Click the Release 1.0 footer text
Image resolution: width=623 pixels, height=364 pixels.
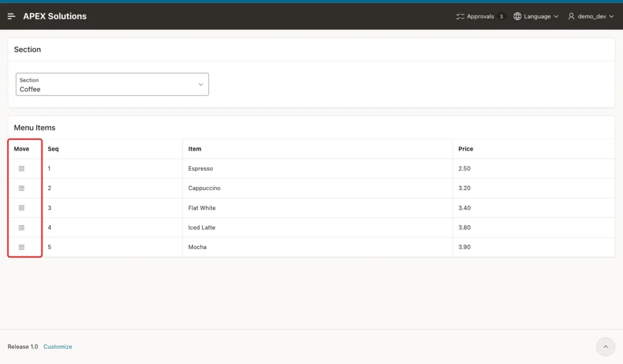(x=23, y=346)
